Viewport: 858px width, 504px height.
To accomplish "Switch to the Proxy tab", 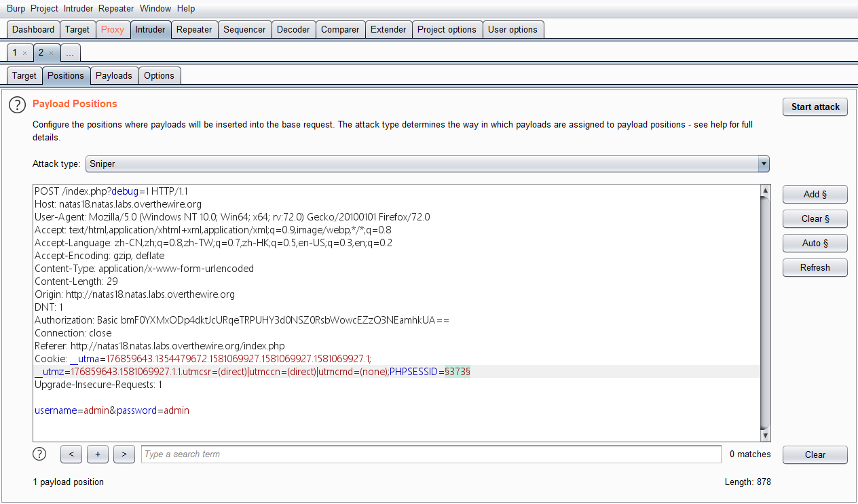I will [x=113, y=30].
